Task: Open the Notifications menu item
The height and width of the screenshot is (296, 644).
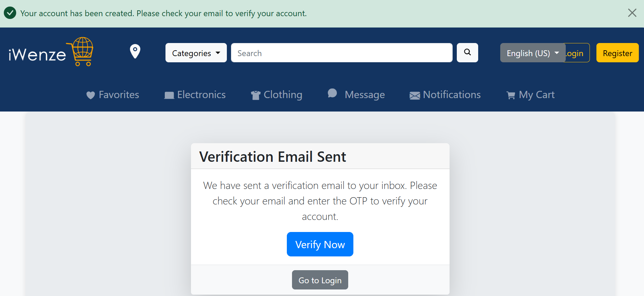Action: [x=452, y=95]
